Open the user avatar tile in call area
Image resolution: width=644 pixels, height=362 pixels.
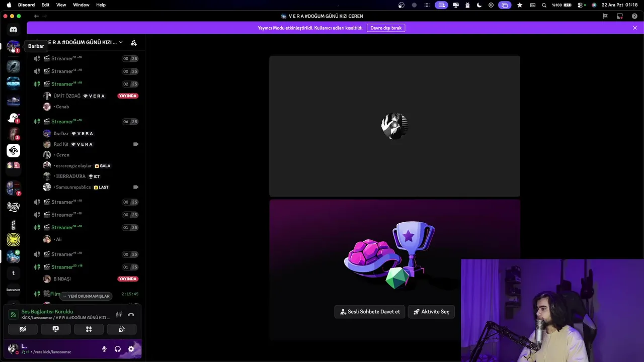(394, 126)
